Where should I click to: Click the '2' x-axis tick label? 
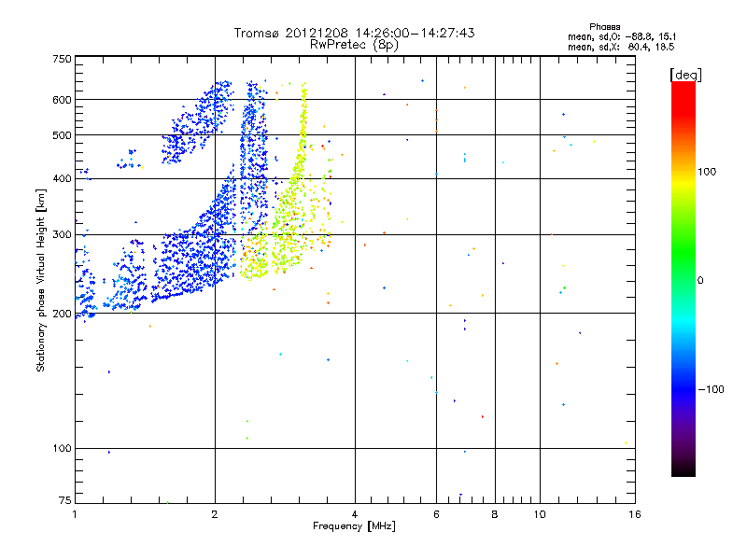(x=215, y=514)
